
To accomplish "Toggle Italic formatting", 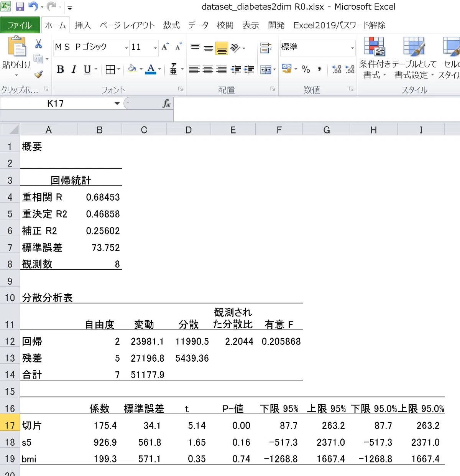I will (74, 69).
